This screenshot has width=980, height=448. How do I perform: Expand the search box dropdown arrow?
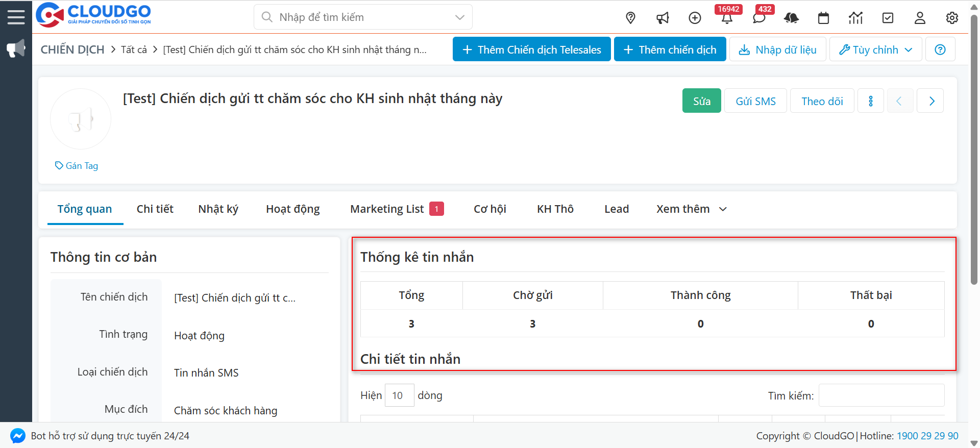459,17
